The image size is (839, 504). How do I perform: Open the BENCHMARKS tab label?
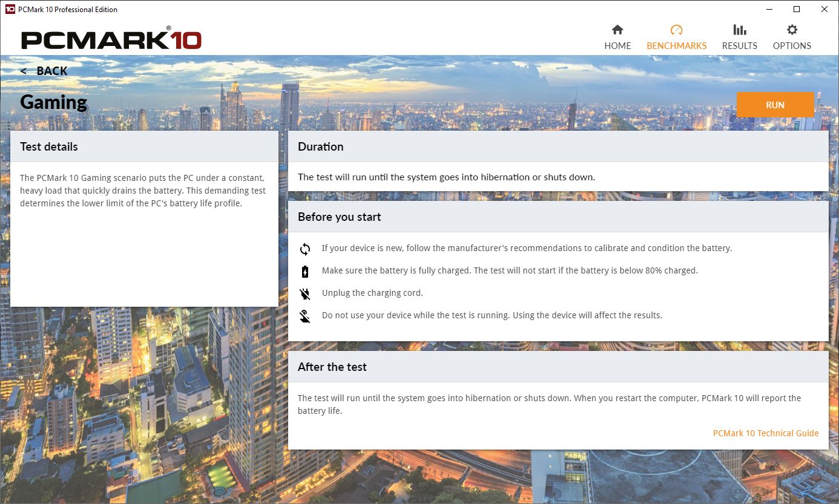pyautogui.click(x=677, y=46)
